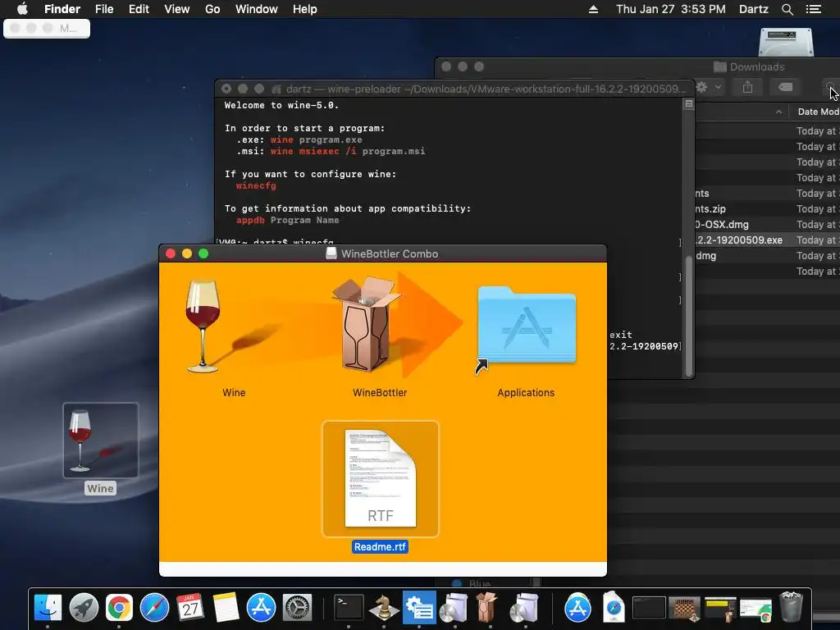Switch to Terminal in the Dock
The image size is (840, 630).
point(349,608)
